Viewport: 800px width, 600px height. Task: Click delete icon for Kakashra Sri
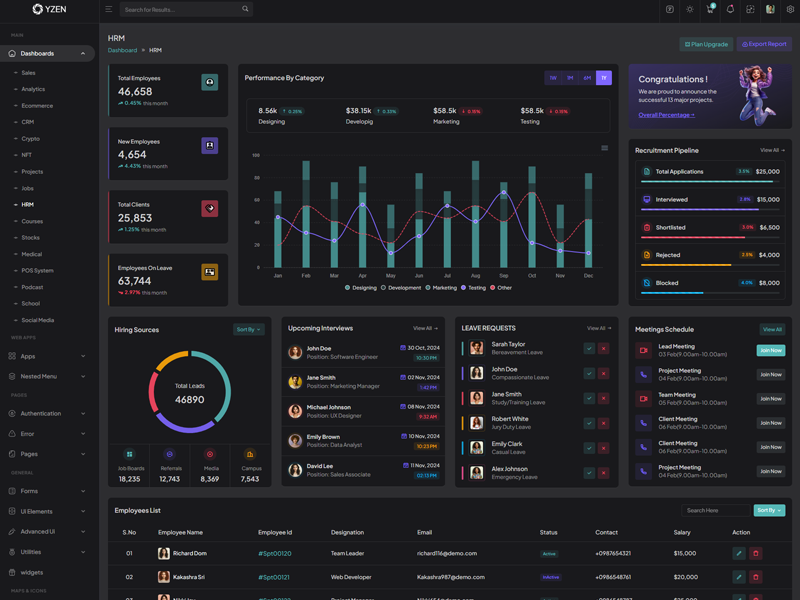point(756,577)
